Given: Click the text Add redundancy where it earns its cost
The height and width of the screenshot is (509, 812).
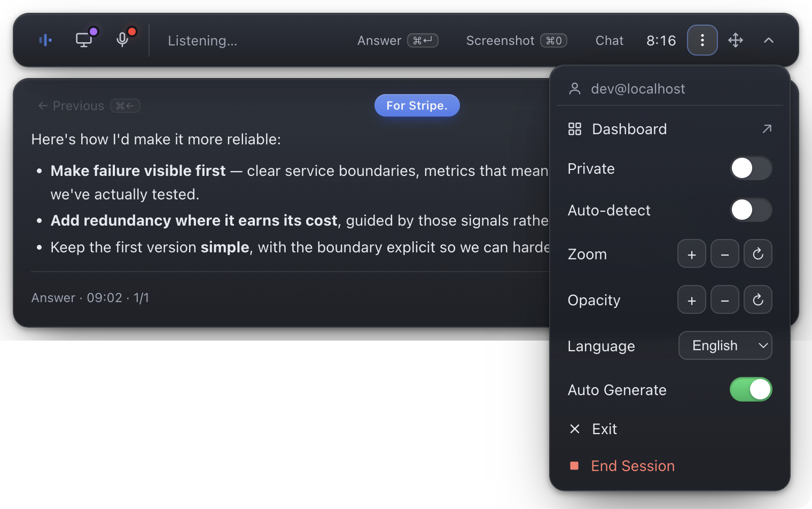Looking at the screenshot, I should (194, 221).
